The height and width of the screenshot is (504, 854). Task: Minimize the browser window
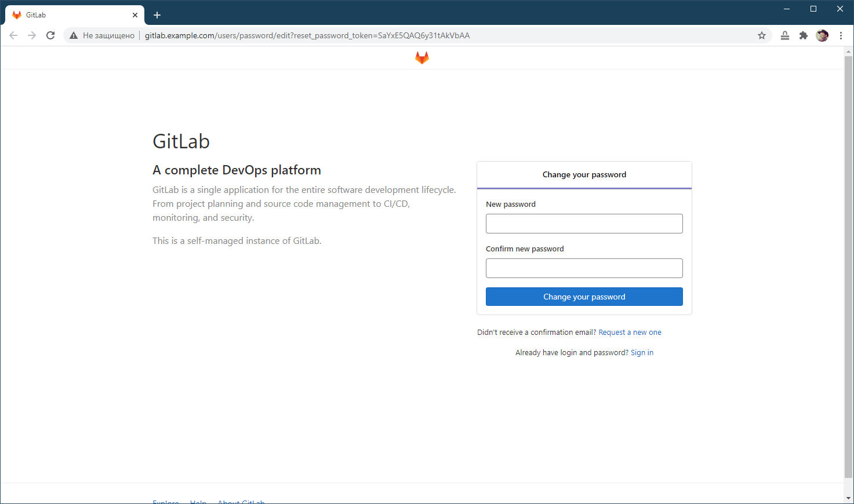[787, 9]
